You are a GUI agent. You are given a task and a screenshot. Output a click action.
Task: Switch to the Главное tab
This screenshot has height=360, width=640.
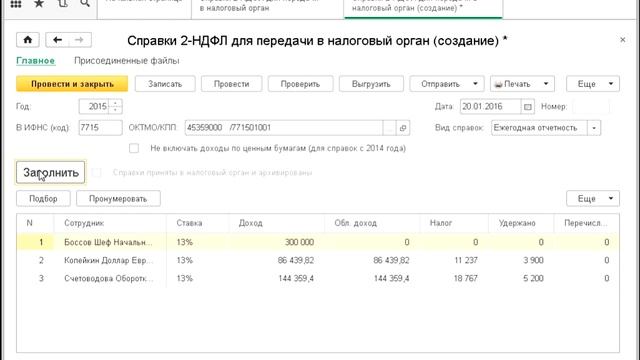[36, 61]
